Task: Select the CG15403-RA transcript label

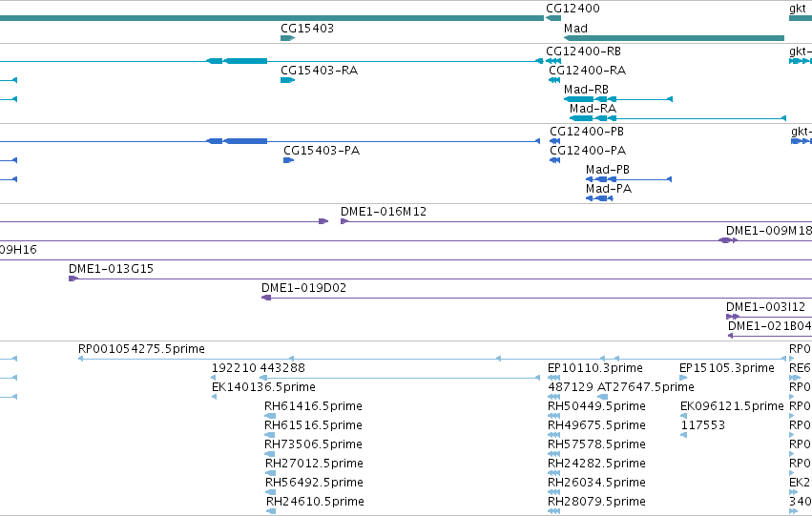Action: [x=319, y=71]
